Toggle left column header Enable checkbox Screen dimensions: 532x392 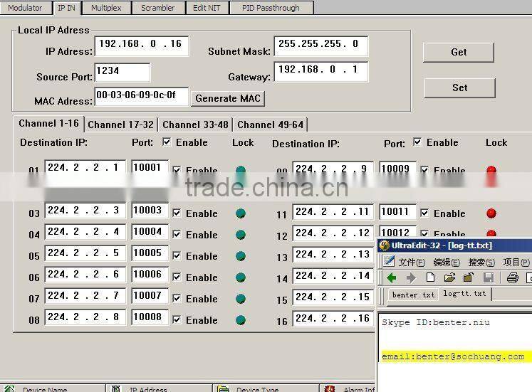click(167, 142)
